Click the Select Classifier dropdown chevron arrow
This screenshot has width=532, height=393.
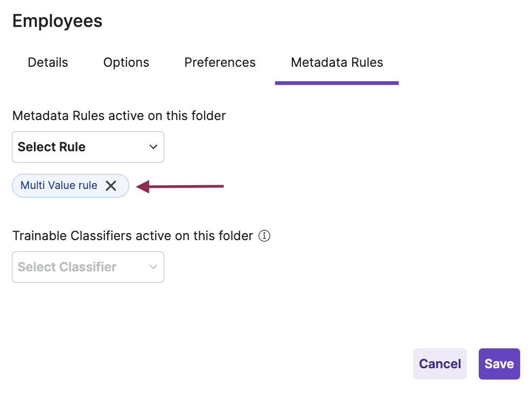coord(153,267)
